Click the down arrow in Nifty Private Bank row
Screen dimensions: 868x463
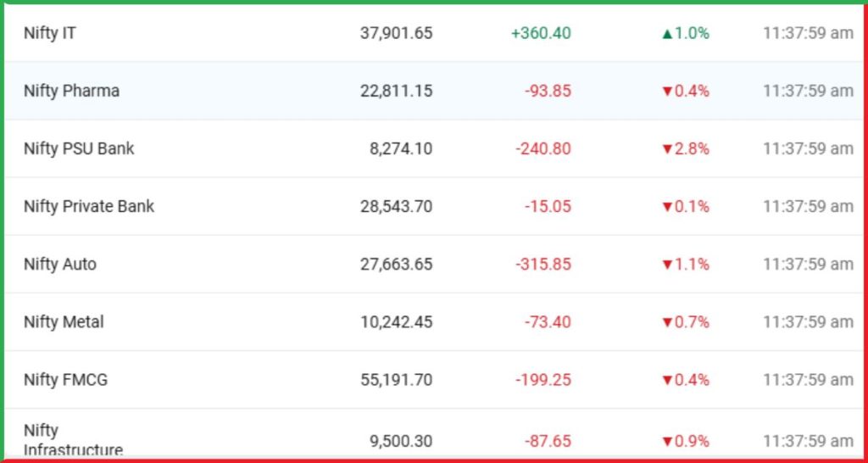click(666, 207)
